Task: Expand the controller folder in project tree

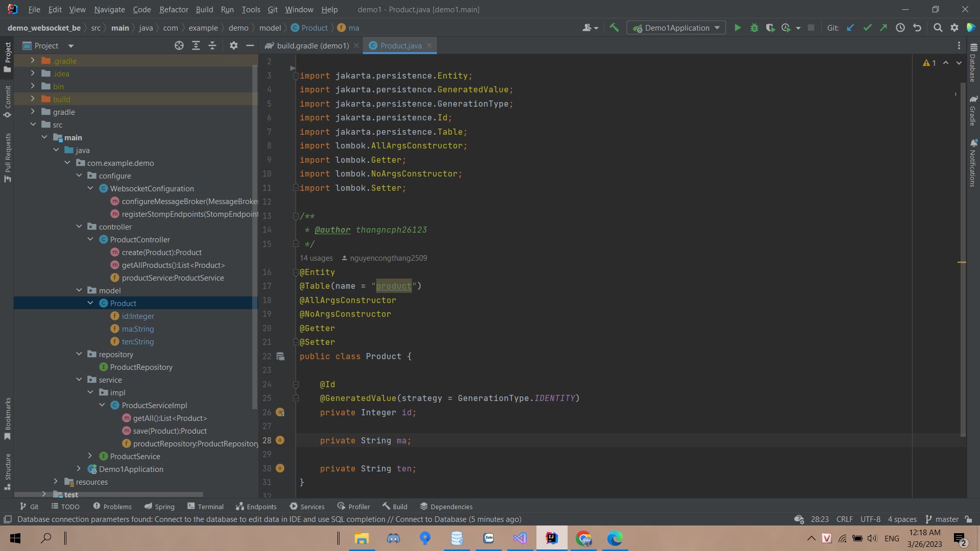Action: pyautogui.click(x=80, y=227)
